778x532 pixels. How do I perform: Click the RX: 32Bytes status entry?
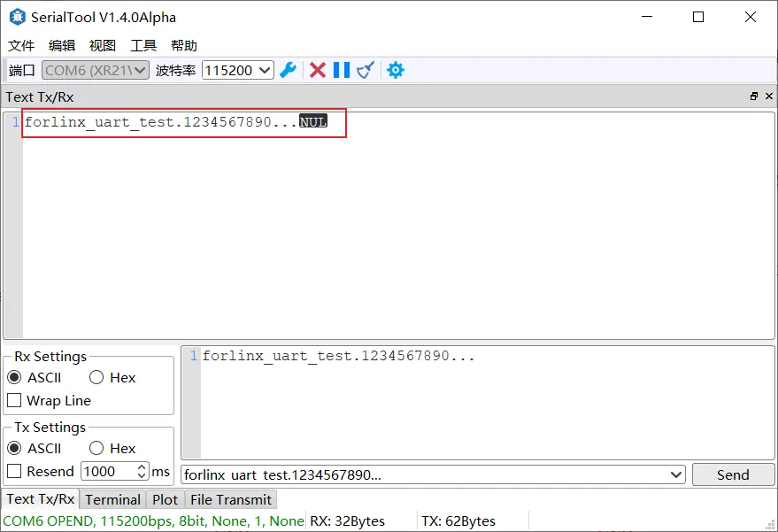tap(347, 521)
